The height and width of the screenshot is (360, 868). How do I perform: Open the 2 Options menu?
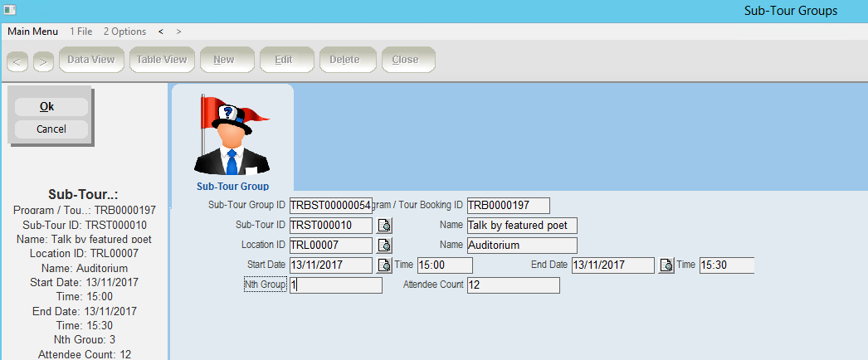pos(124,32)
